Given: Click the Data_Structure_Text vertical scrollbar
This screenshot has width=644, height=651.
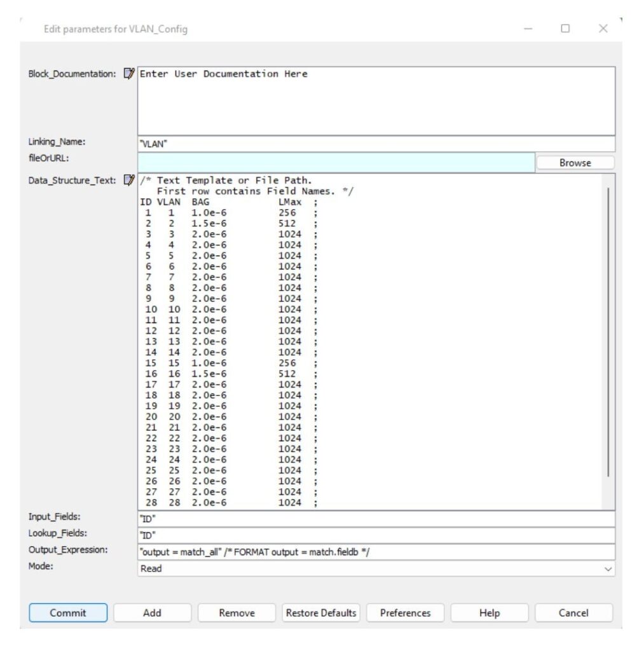Looking at the screenshot, I should (608, 331).
